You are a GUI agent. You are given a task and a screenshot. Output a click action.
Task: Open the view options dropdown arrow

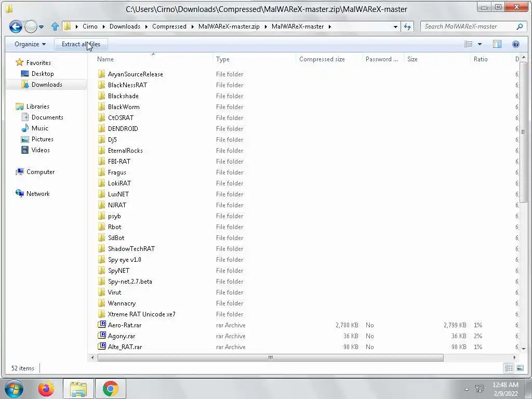click(x=480, y=44)
